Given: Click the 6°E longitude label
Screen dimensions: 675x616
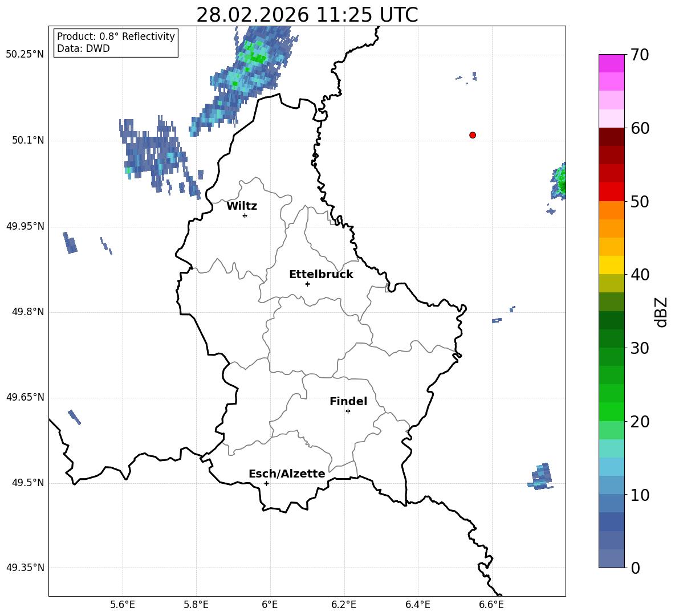Looking at the screenshot, I should [x=270, y=605].
